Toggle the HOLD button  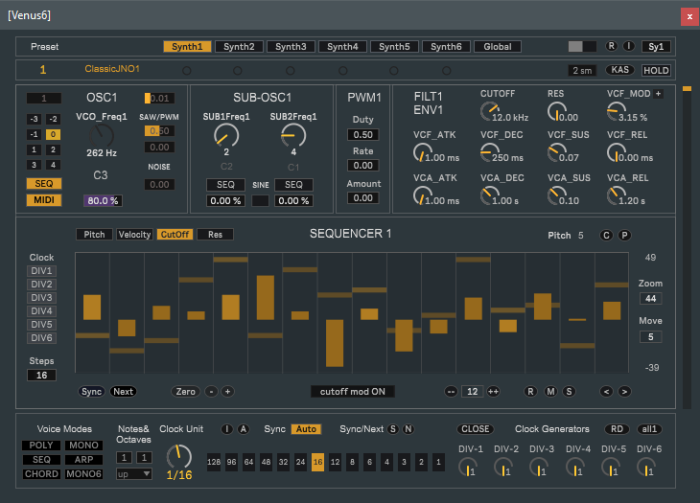coord(656,71)
